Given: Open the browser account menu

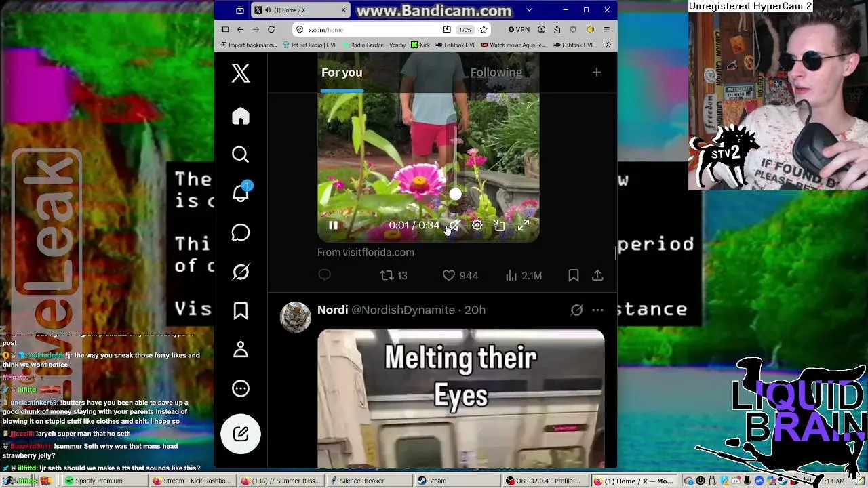Looking at the screenshot, I should (x=541, y=30).
